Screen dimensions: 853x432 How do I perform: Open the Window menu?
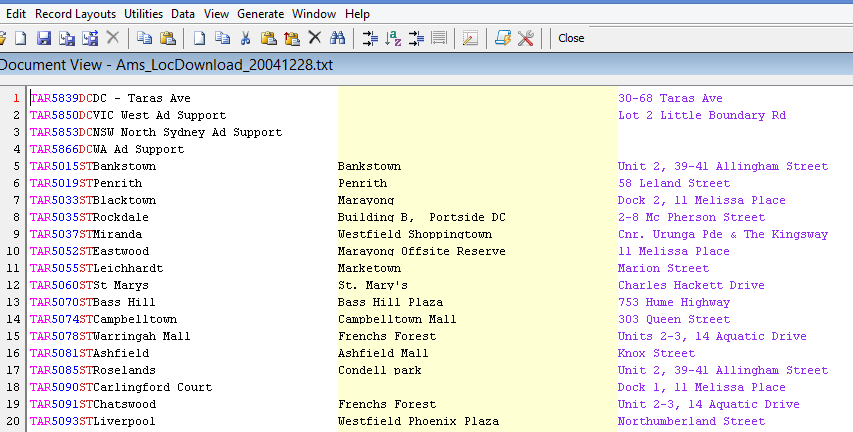(314, 14)
